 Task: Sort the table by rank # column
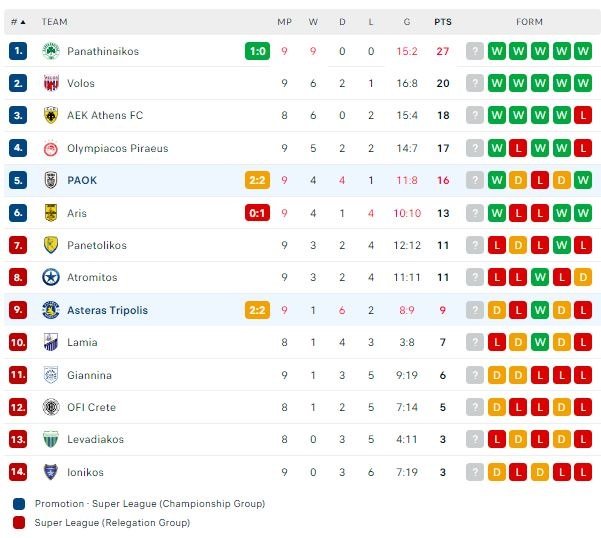[17, 22]
